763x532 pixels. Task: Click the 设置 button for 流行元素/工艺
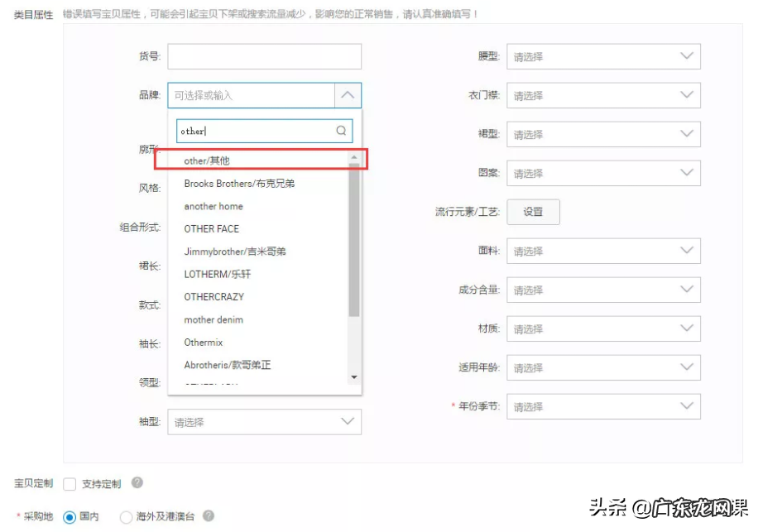533,212
